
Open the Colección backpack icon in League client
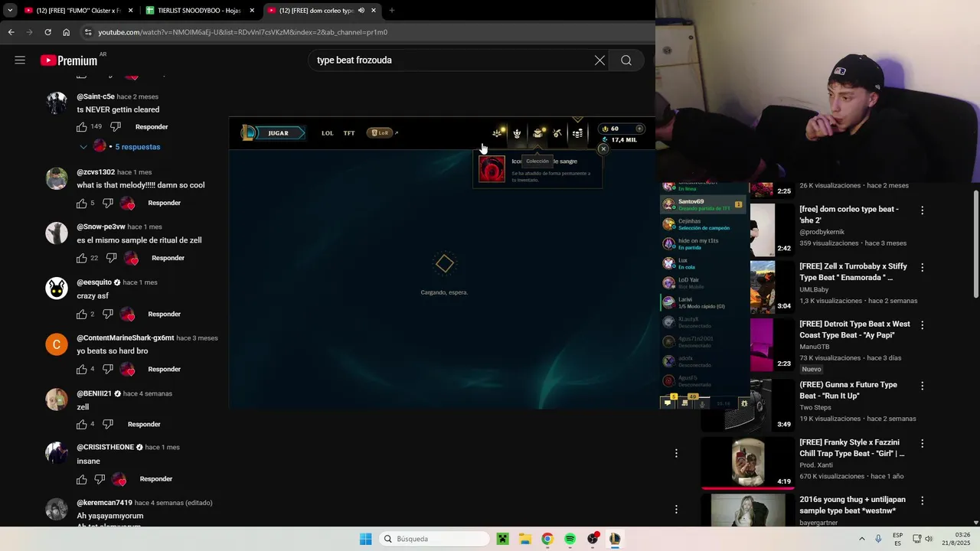click(537, 133)
